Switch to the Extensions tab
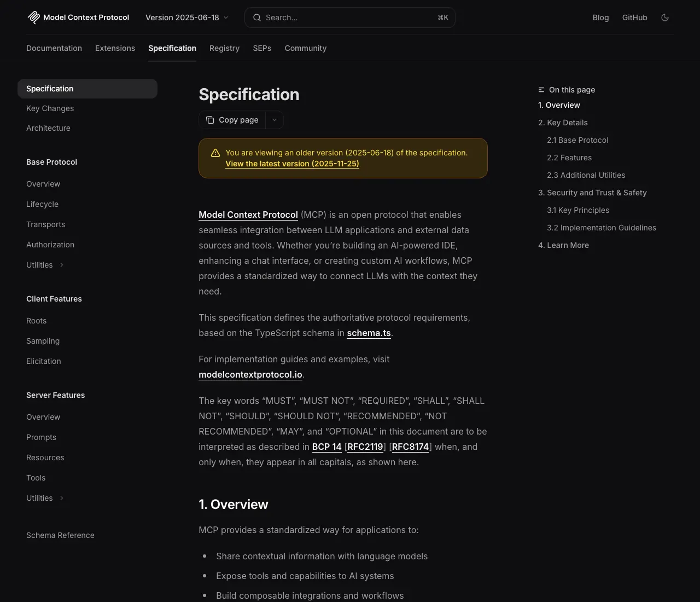This screenshot has height=602, width=700. pos(115,48)
